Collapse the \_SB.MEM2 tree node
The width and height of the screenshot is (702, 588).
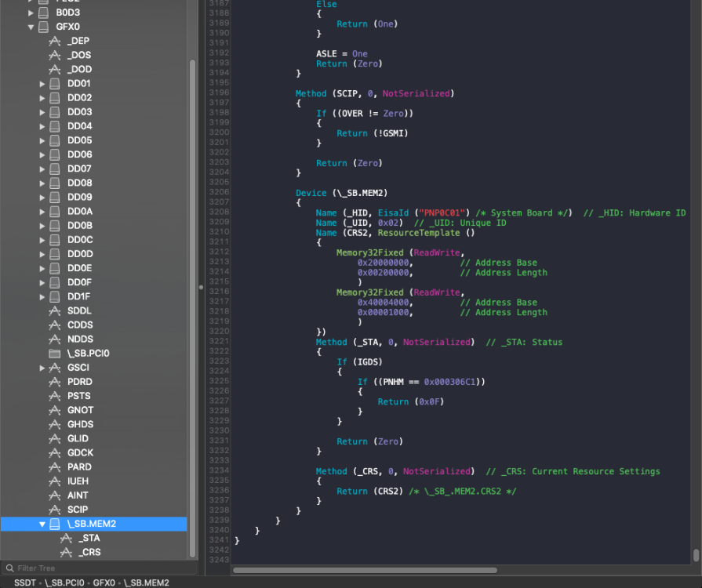pos(42,524)
